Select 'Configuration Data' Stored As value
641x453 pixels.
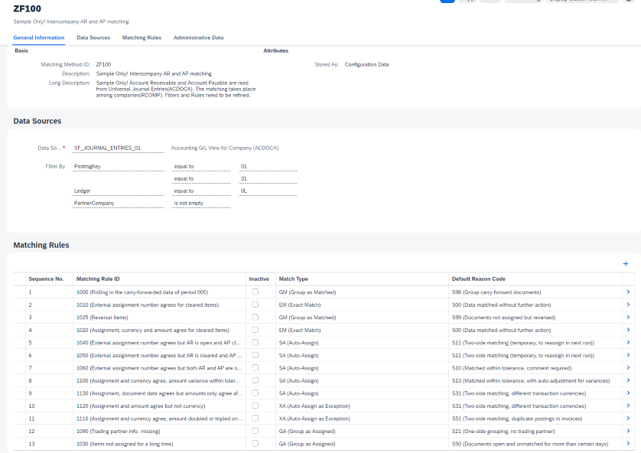click(x=367, y=65)
